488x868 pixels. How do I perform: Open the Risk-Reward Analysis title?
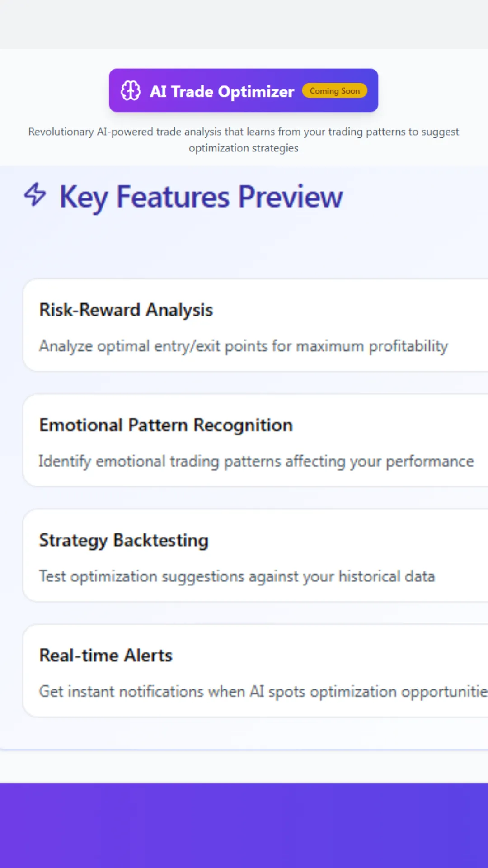tap(126, 310)
